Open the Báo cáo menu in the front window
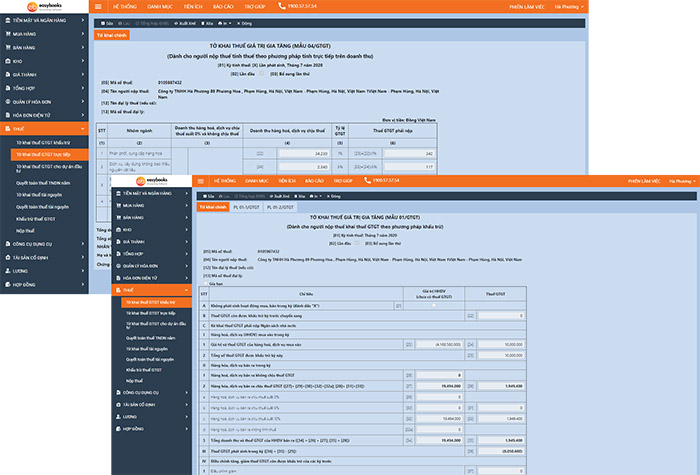Screen dimensions: 700x475 pyautogui.click(x=314, y=181)
